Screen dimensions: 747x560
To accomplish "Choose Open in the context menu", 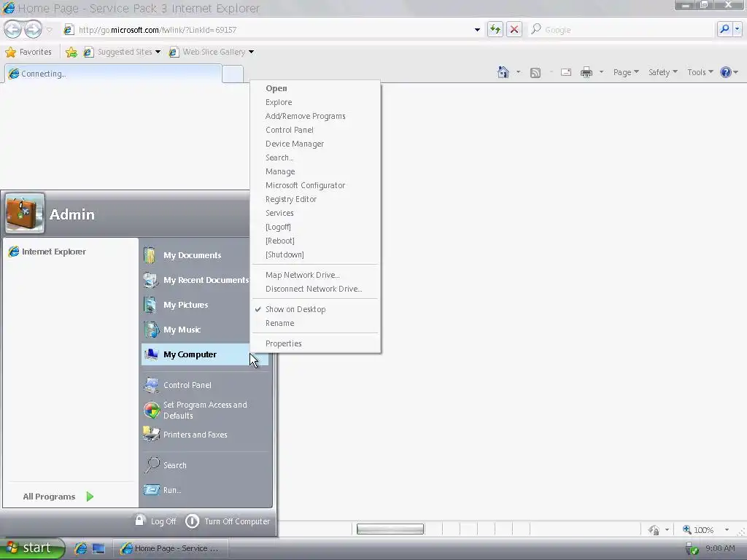I will pos(315,88).
